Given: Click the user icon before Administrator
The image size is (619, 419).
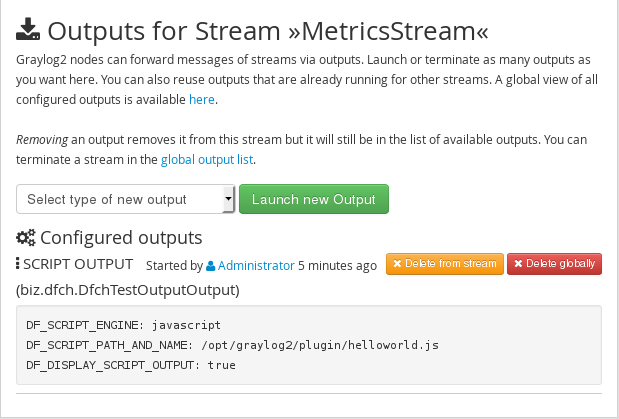Looking at the screenshot, I should pos(211,266).
